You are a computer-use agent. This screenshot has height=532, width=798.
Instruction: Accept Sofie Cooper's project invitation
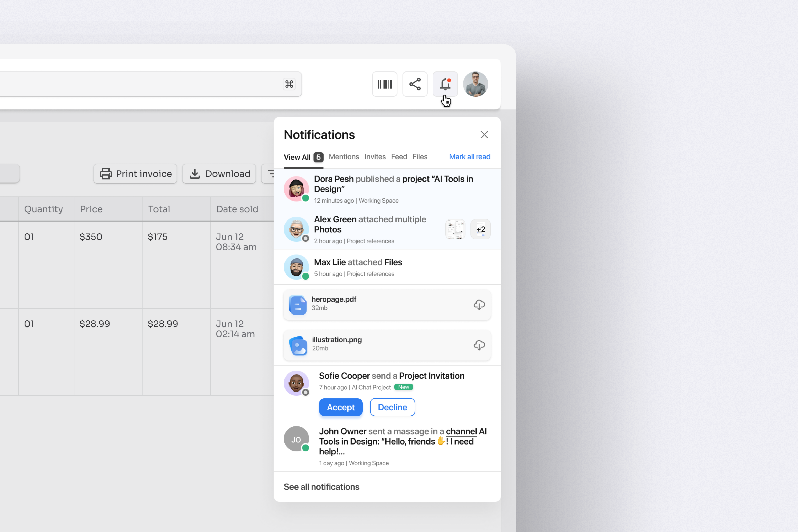tap(341, 407)
